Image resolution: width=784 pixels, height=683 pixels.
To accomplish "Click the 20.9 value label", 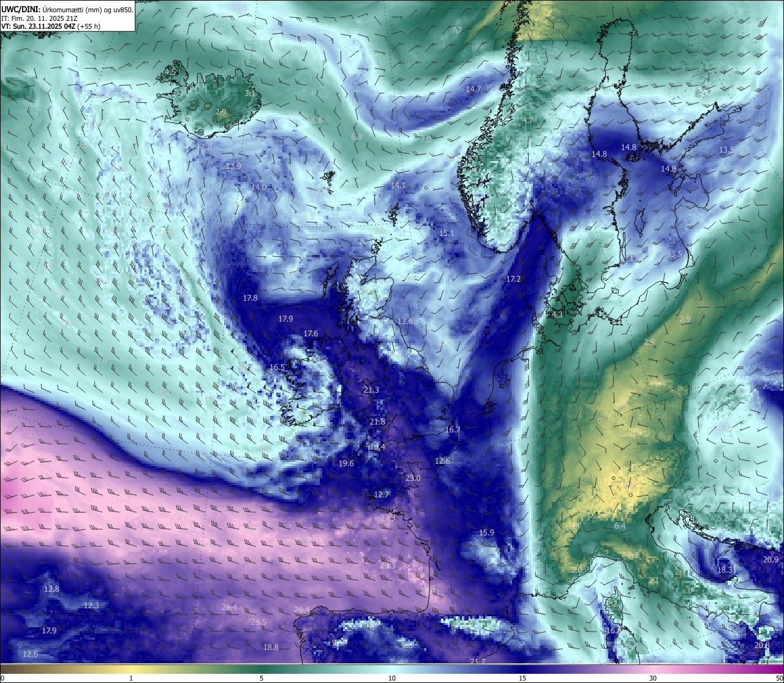I will 771,560.
